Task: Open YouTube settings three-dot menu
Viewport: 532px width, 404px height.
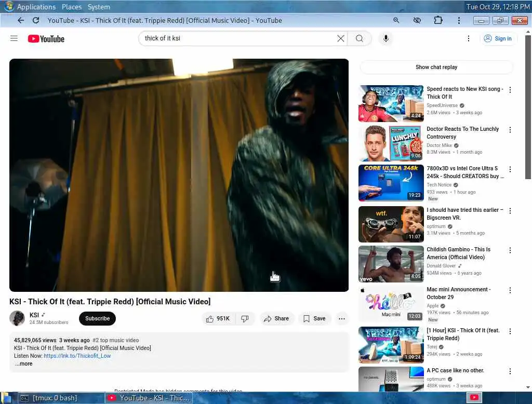Action: click(469, 38)
